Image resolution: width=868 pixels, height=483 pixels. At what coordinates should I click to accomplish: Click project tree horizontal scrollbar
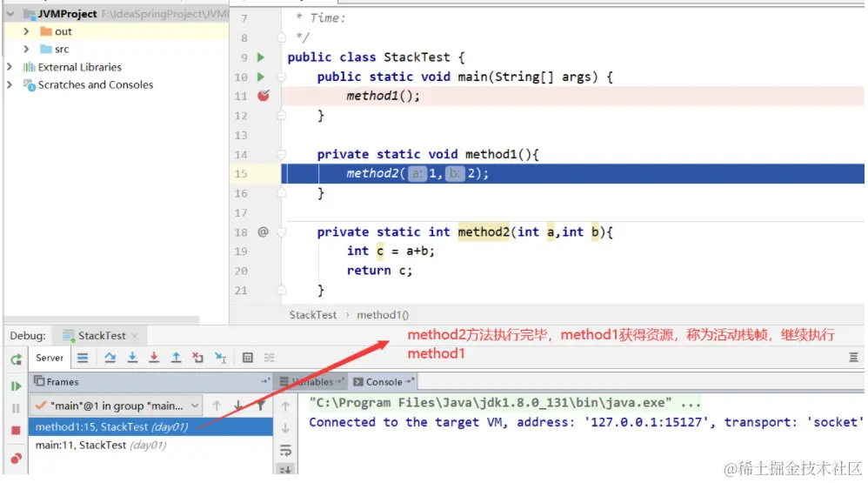pyautogui.click(x=101, y=319)
